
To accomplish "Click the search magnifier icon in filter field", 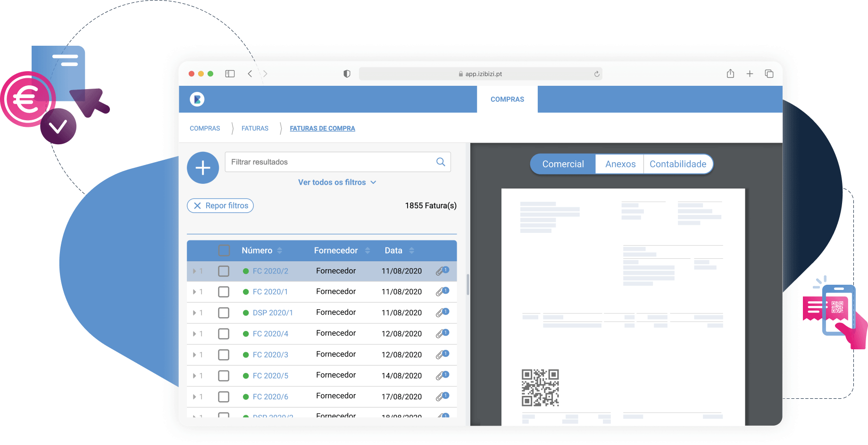I will pos(441,162).
